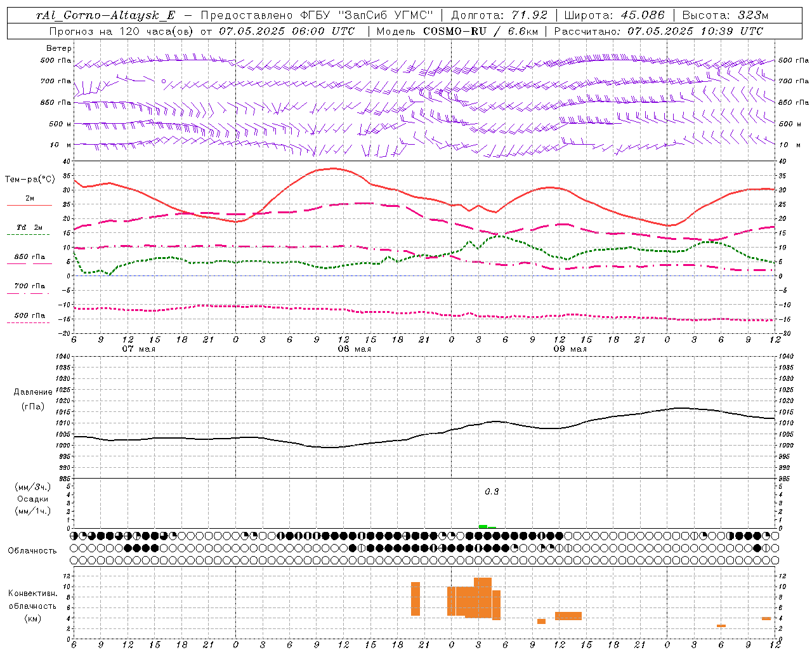The width and height of the screenshot is (812, 650).
Task: Click the wide orange convective bar at 12–14h, 09 мая
Action: pos(568,616)
